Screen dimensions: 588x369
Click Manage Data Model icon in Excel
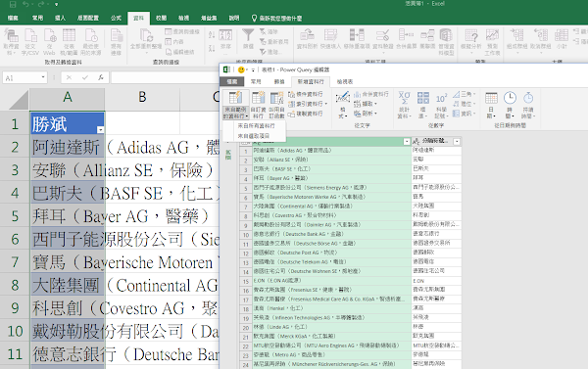[x=446, y=35]
